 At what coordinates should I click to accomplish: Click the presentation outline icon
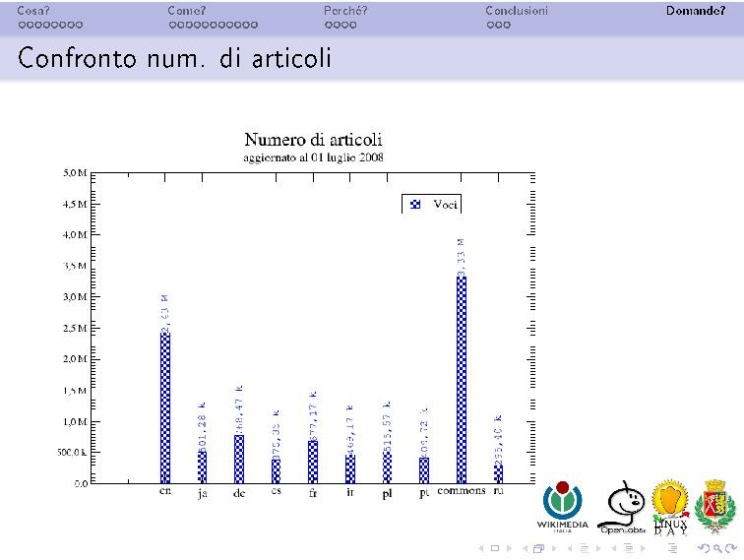point(672,548)
